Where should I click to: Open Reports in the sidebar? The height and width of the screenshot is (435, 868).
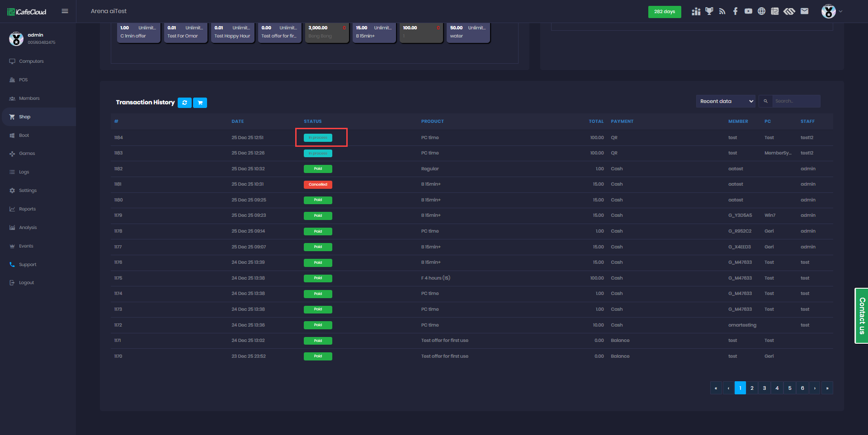pyautogui.click(x=27, y=209)
